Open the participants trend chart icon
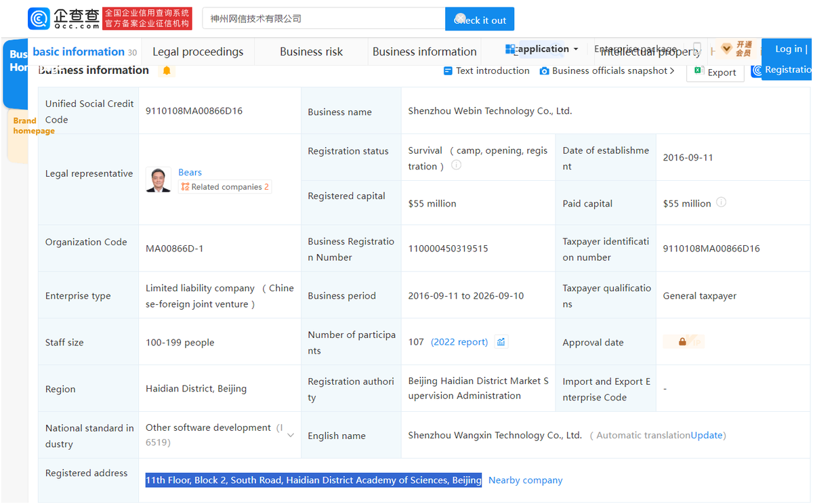Image resolution: width=813 pixels, height=504 pixels. click(501, 342)
